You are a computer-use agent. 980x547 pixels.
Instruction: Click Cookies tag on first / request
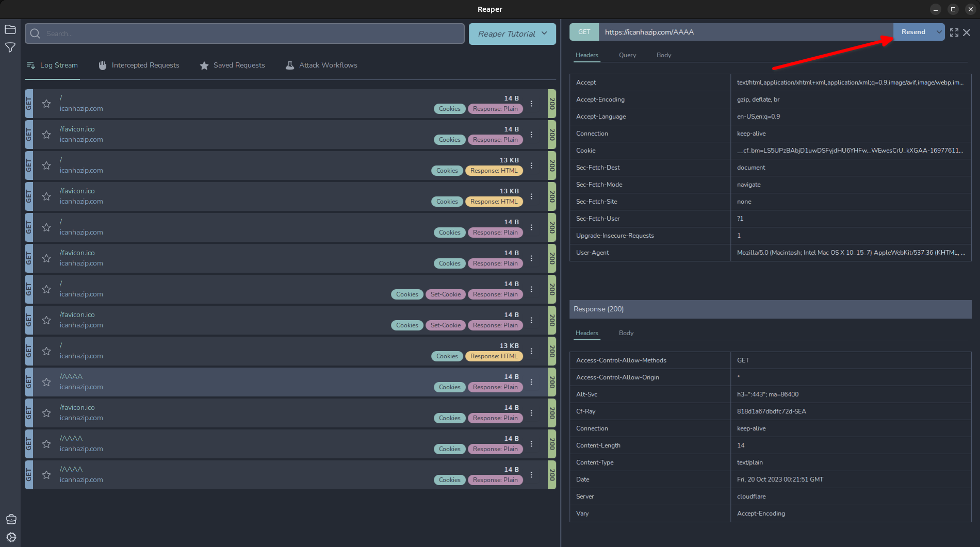tap(450, 109)
